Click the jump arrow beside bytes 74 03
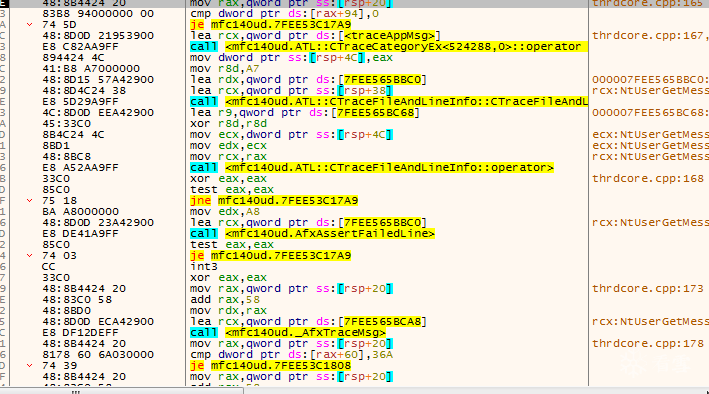 click(x=29, y=256)
